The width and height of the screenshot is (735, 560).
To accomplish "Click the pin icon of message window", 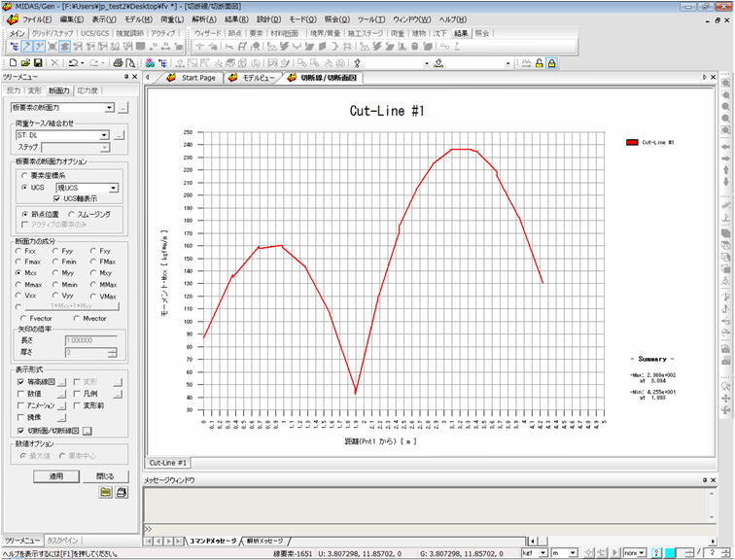I will coord(705,480).
